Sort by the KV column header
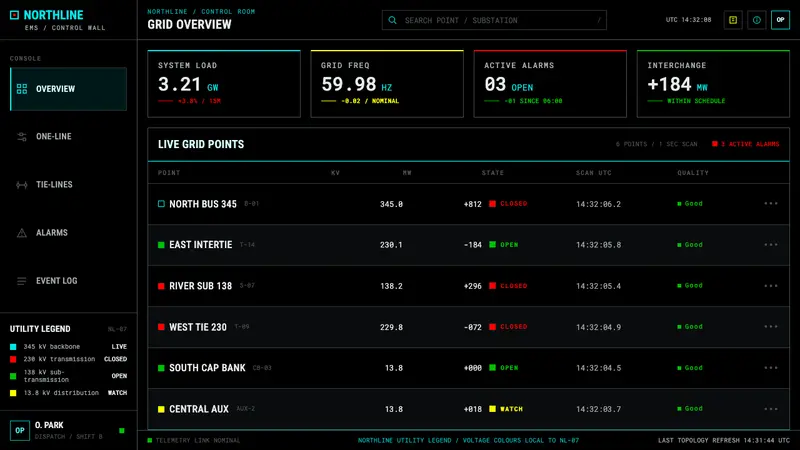 [x=335, y=172]
